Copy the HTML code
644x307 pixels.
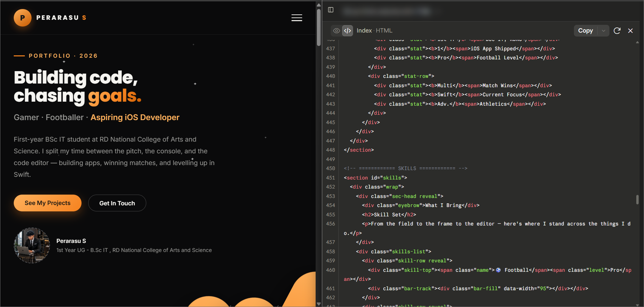pos(586,31)
